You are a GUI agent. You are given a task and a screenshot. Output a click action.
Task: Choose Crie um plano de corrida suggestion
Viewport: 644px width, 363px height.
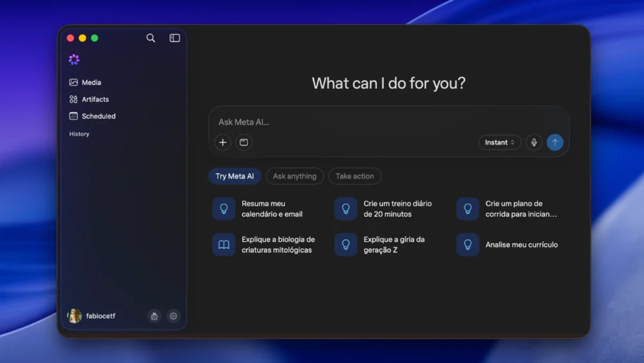509,209
